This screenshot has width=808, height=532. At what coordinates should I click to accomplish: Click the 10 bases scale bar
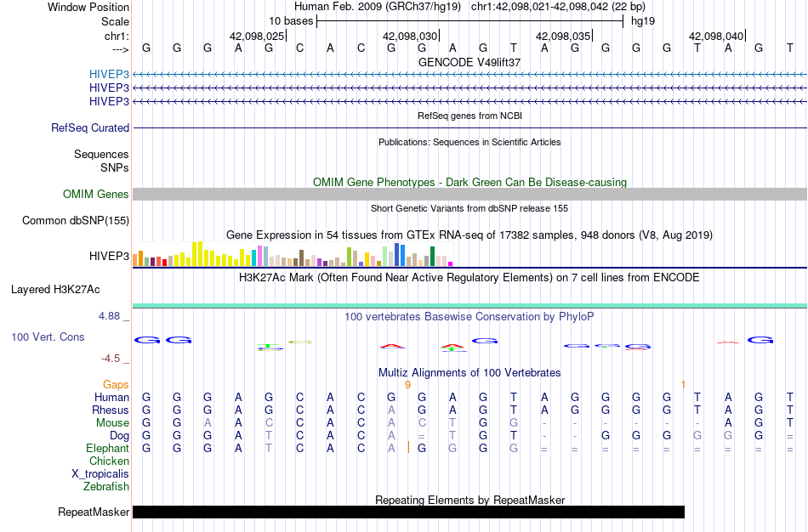pyautogui.click(x=470, y=21)
